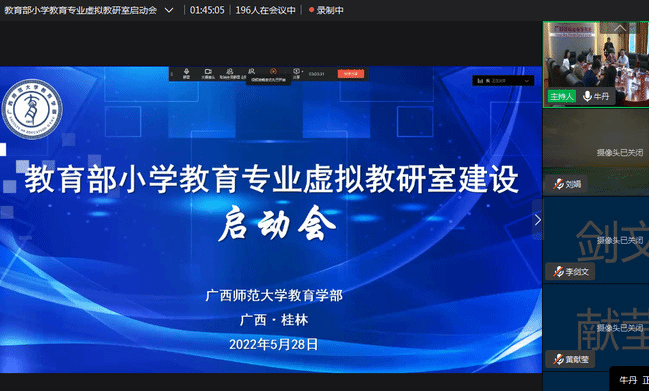Click the green 主持人 host label
Image resolution: width=649 pixels, height=391 pixels.
tap(562, 96)
